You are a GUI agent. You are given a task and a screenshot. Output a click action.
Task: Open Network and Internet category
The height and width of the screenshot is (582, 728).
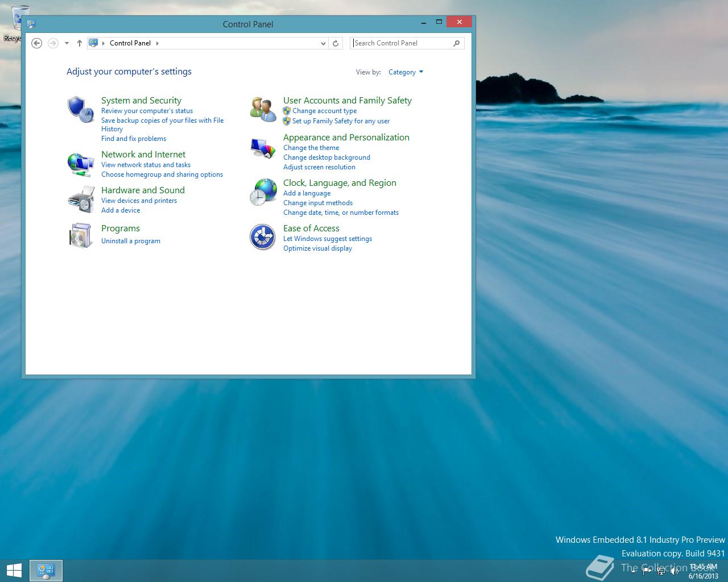click(x=143, y=155)
